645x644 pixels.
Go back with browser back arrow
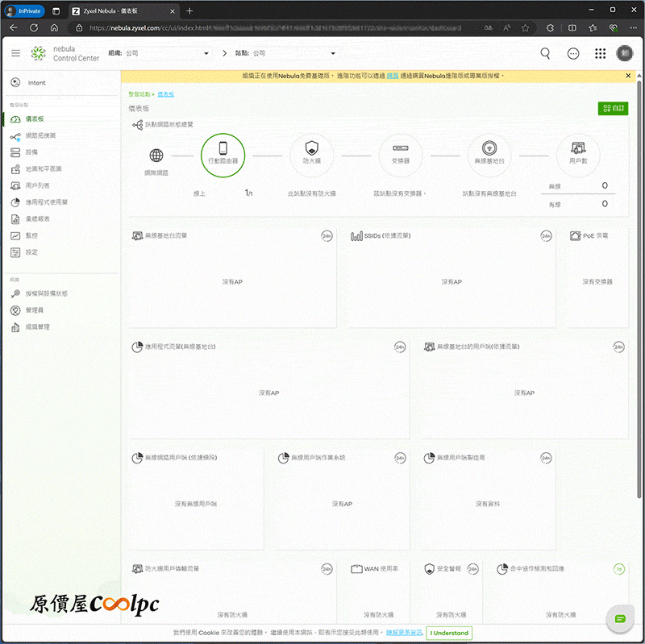tap(14, 28)
